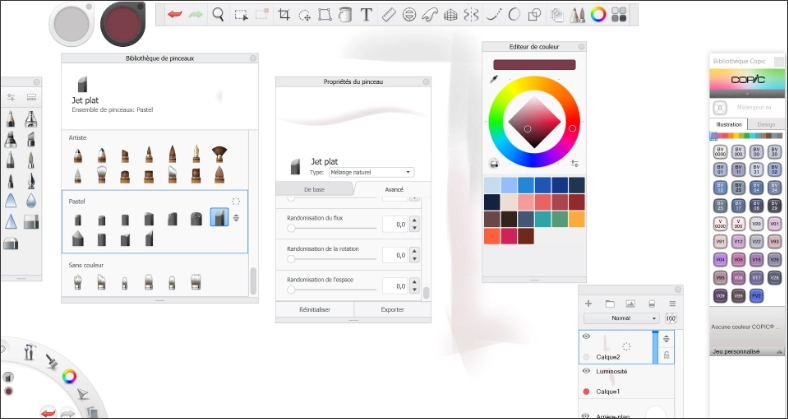Viewport: 788px width, 419px height.
Task: Select the Crop tool
Action: [x=285, y=15]
